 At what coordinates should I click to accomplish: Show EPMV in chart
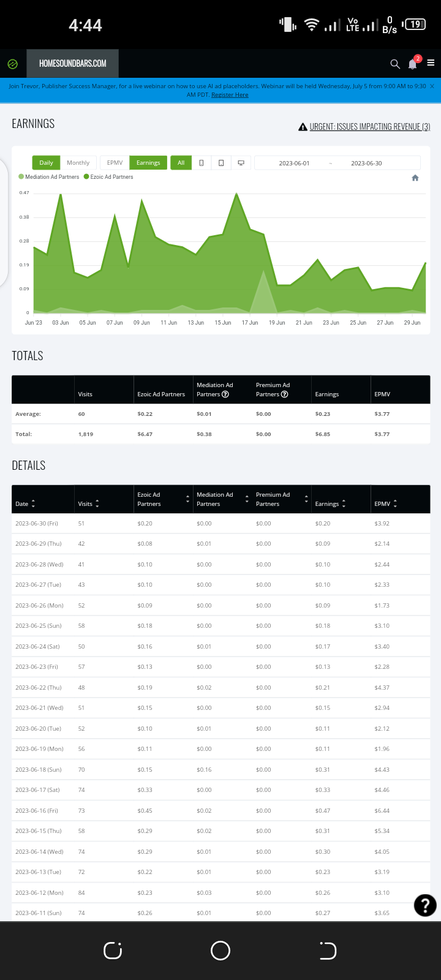(x=115, y=163)
